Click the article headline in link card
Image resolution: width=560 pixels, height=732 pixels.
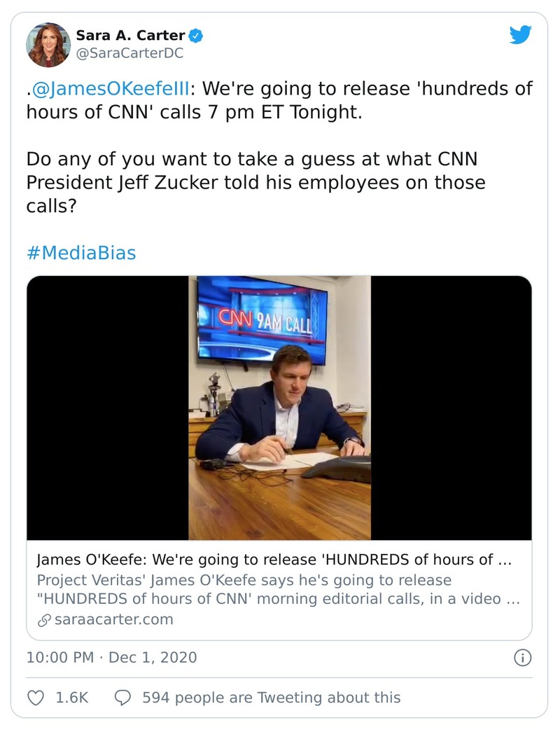tap(274, 560)
